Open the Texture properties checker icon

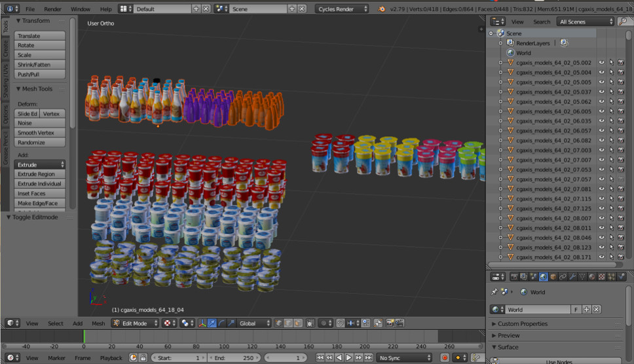pos(603,277)
